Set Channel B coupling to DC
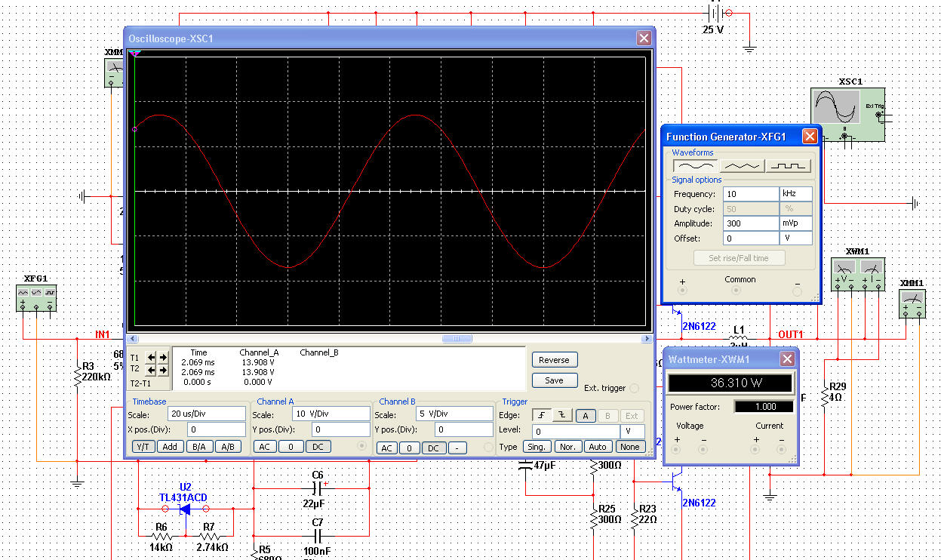 [x=433, y=448]
